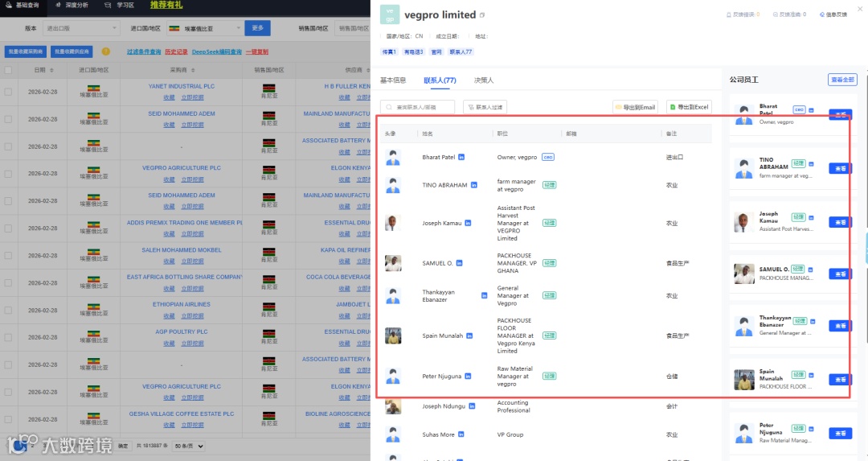
Task: Open Suhas More's LinkedIn icon in contacts table
Action: 461,434
